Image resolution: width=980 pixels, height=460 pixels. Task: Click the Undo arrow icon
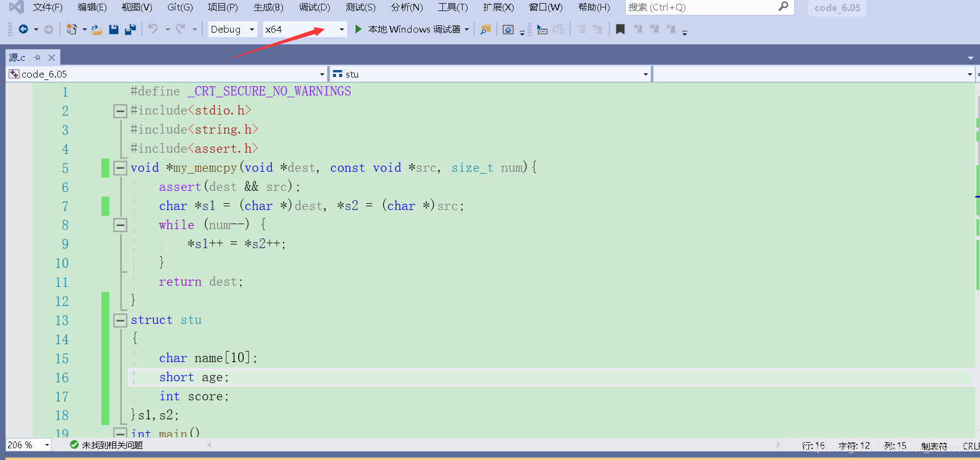coord(153,29)
